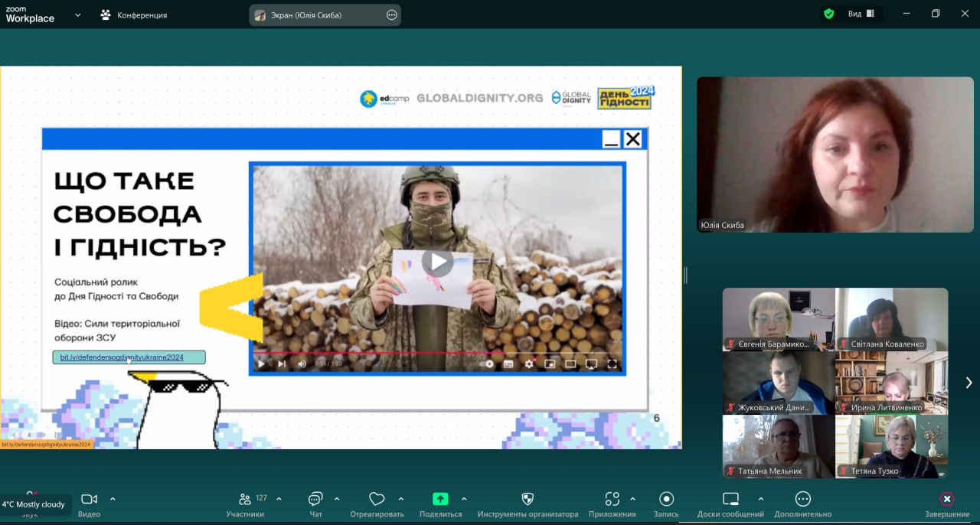Click the Отреагировать heart reaction icon
Viewport: 980px width, 525px height.
tap(377, 499)
